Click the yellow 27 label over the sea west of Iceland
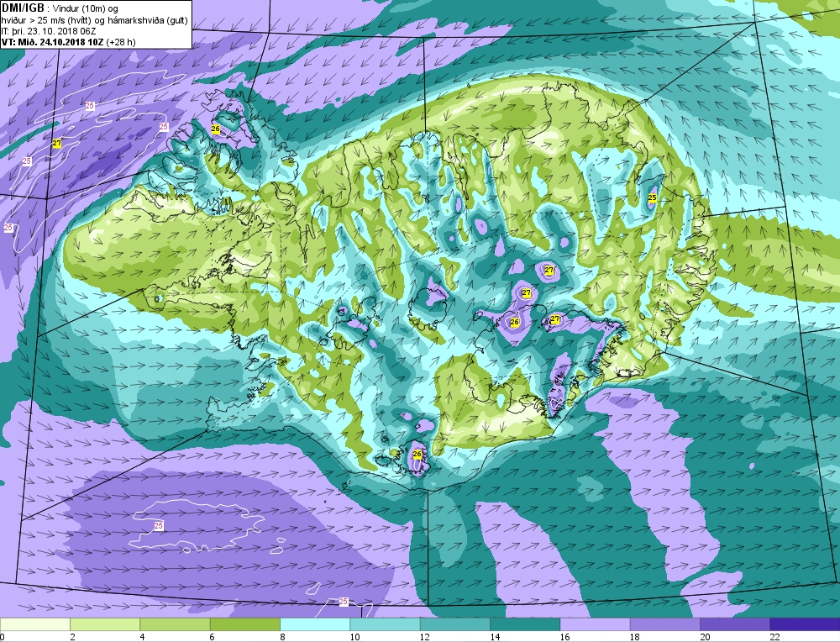 tap(57, 143)
